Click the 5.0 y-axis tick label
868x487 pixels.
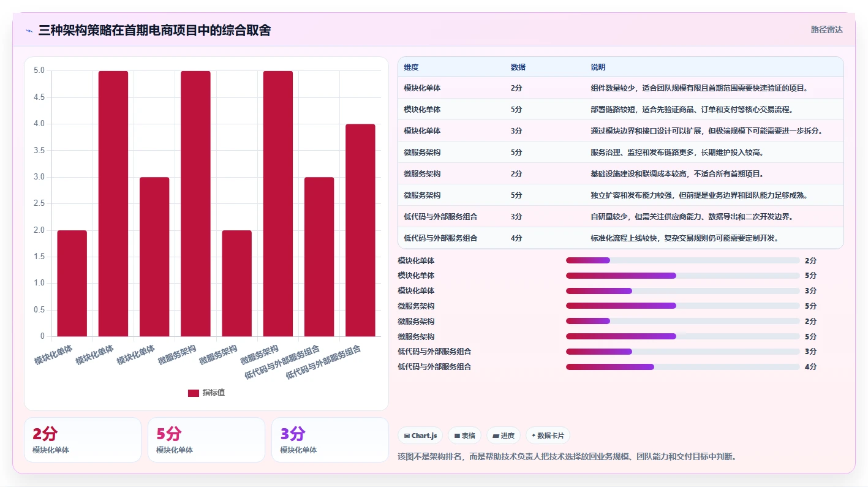point(39,70)
